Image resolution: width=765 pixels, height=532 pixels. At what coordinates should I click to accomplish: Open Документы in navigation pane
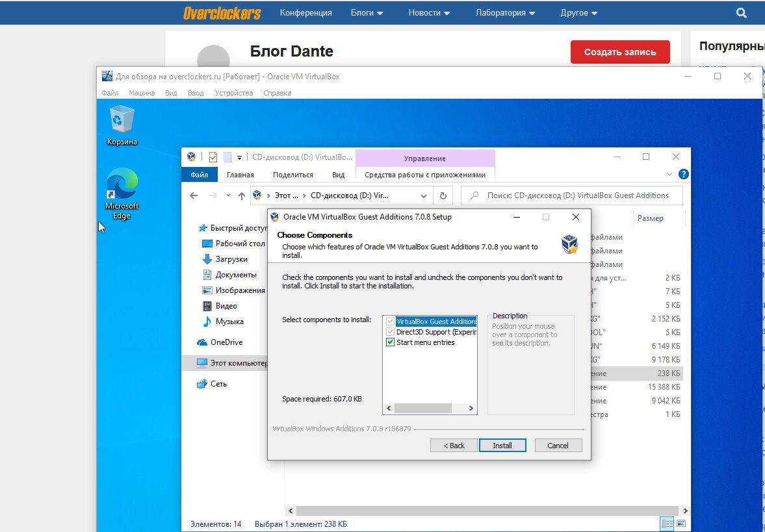229,275
